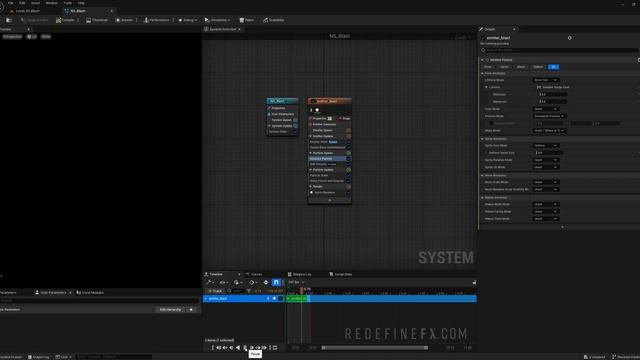Click the NS_Blast system node header

pyautogui.click(x=282, y=101)
